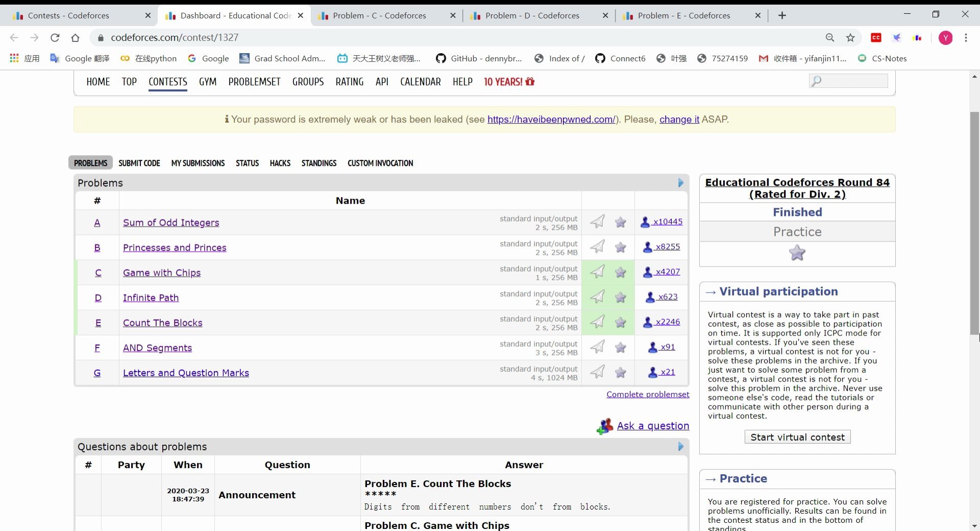The image size is (980, 531).
Task: Click the submit icon for AND Segments
Action: tap(597, 347)
